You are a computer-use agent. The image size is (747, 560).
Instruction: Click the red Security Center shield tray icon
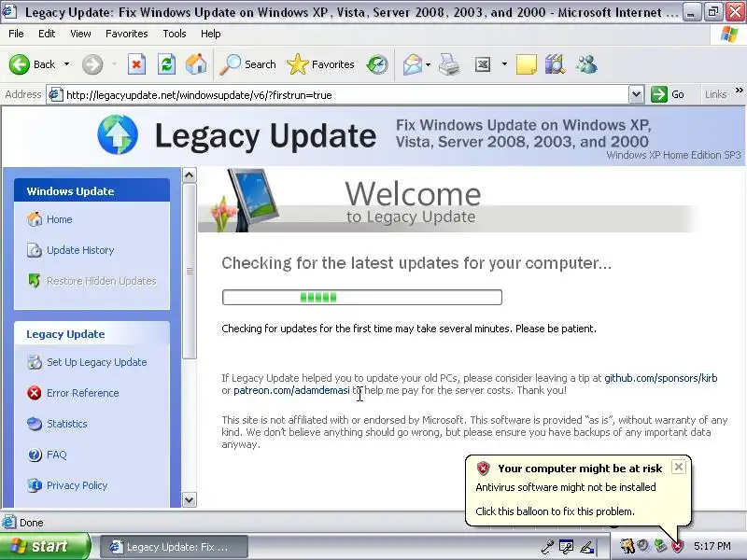(x=677, y=546)
